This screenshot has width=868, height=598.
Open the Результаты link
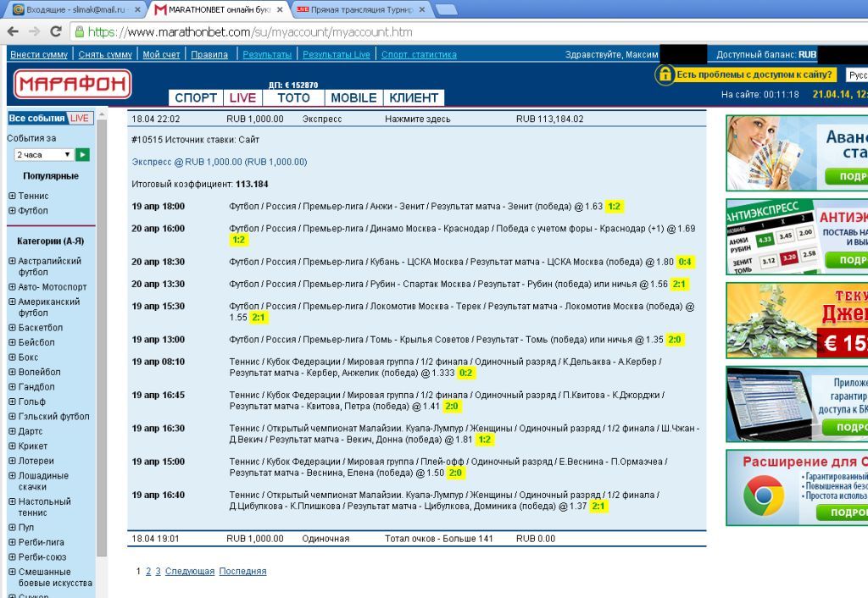coord(267,54)
